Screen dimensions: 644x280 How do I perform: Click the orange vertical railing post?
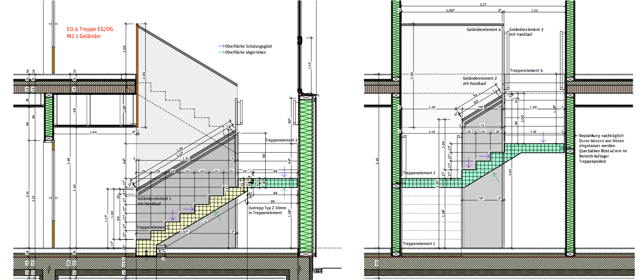pos(137,74)
